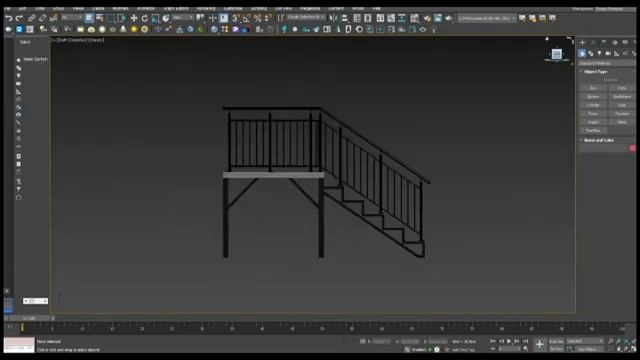Select the Lights category icon
The height and width of the screenshot is (360, 640).
coord(599,53)
